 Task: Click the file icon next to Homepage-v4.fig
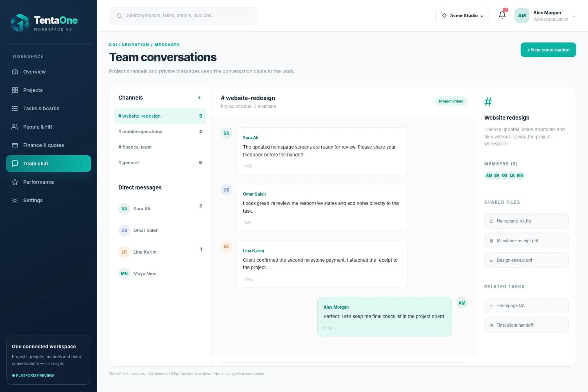point(492,221)
